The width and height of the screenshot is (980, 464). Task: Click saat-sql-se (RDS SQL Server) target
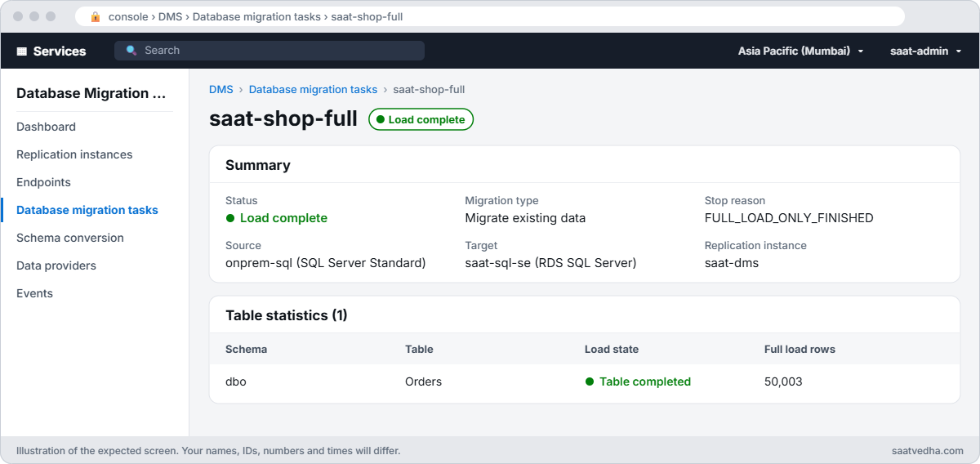pos(550,263)
